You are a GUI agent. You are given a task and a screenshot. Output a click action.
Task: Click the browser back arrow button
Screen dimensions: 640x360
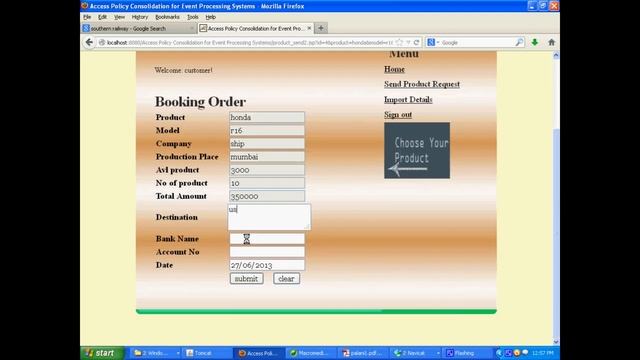89,42
